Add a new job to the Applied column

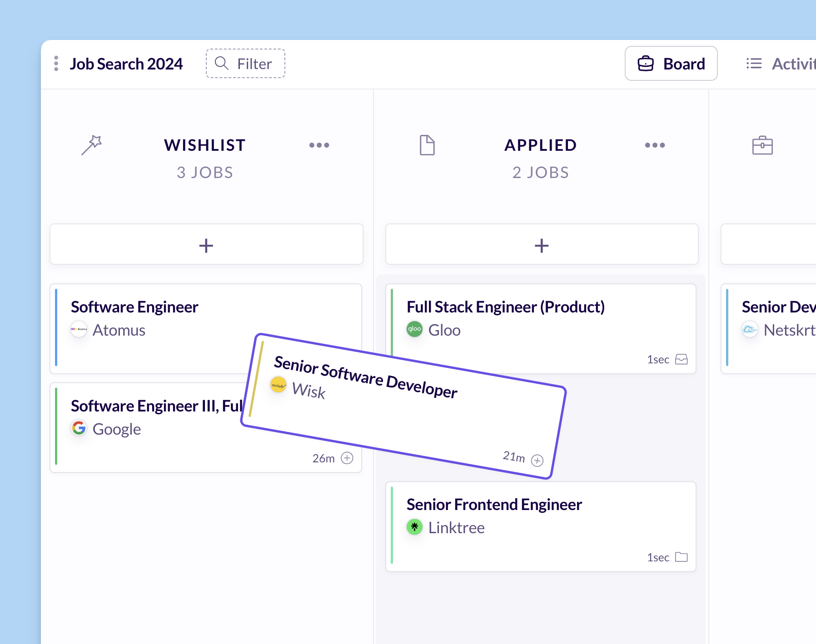pos(542,244)
